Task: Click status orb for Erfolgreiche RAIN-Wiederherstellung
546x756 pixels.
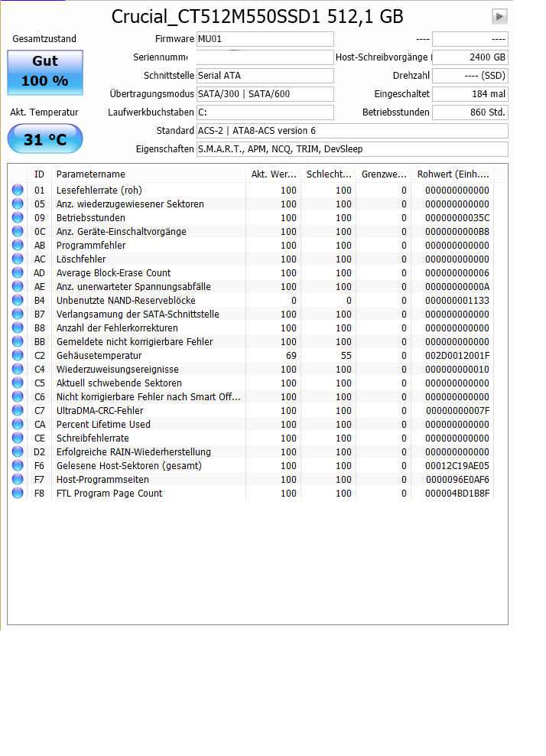Action: [18, 451]
